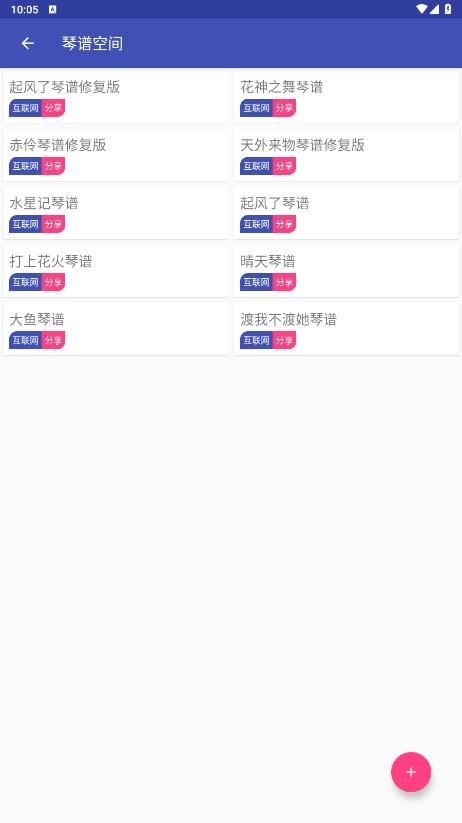Tap the 分享 tag on 渡我不渡她琴谱
Image resolution: width=462 pixels, height=823 pixels.
click(285, 340)
